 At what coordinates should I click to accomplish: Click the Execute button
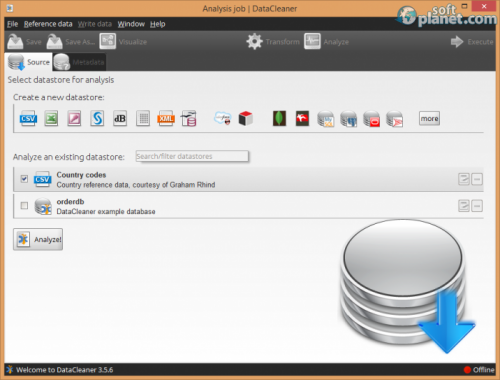(x=472, y=42)
